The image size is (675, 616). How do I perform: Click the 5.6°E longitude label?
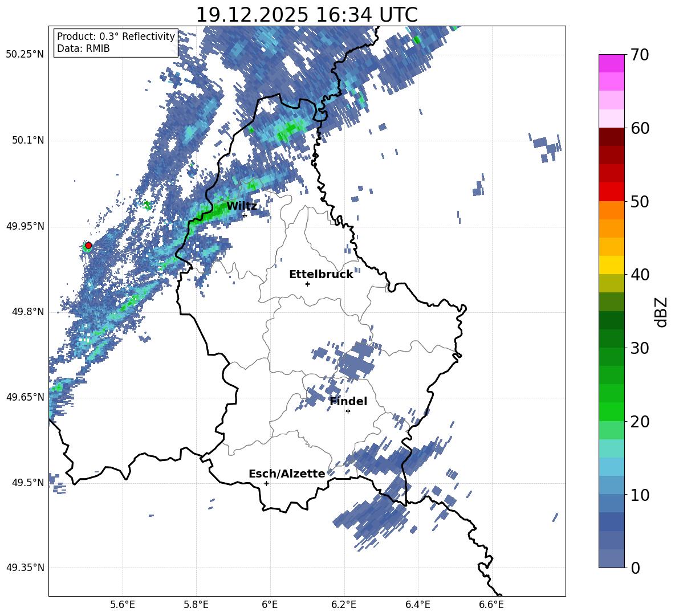coord(123,605)
